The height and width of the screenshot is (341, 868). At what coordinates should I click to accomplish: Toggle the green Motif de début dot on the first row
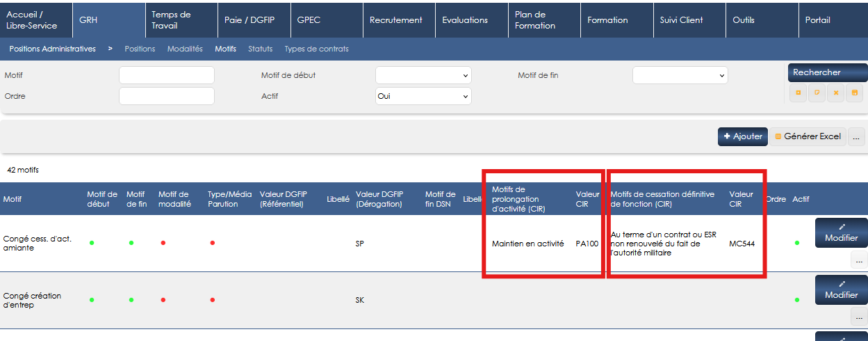tap(92, 243)
